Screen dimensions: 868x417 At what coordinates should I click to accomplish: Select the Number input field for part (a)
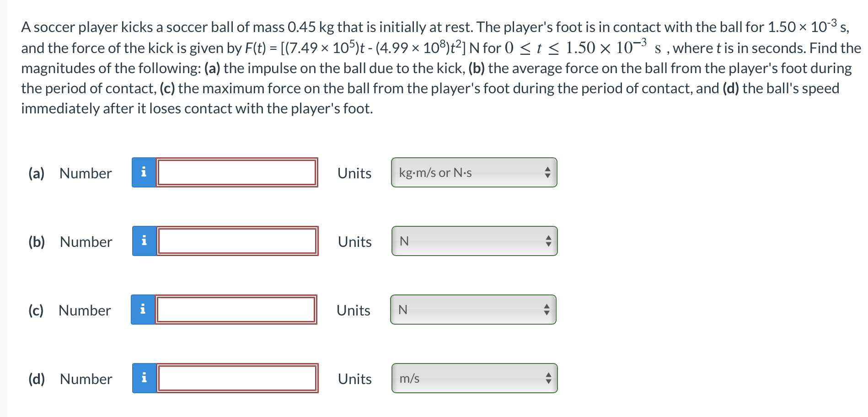(x=236, y=173)
